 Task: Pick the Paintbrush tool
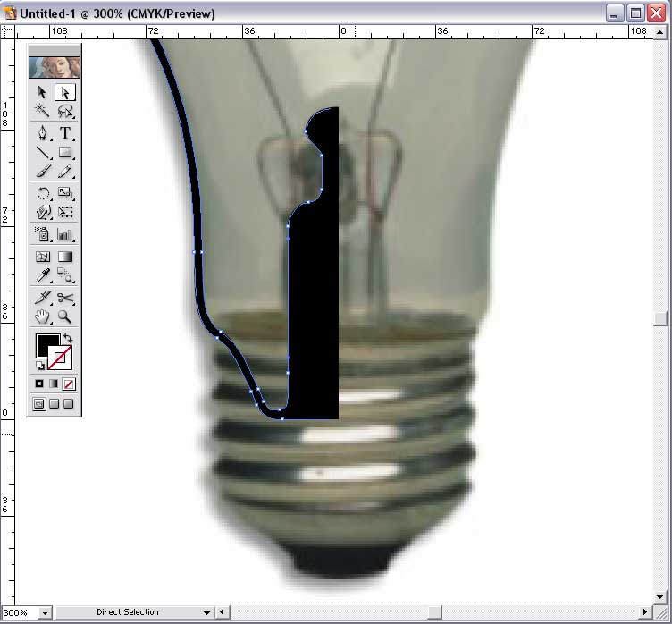click(x=42, y=171)
